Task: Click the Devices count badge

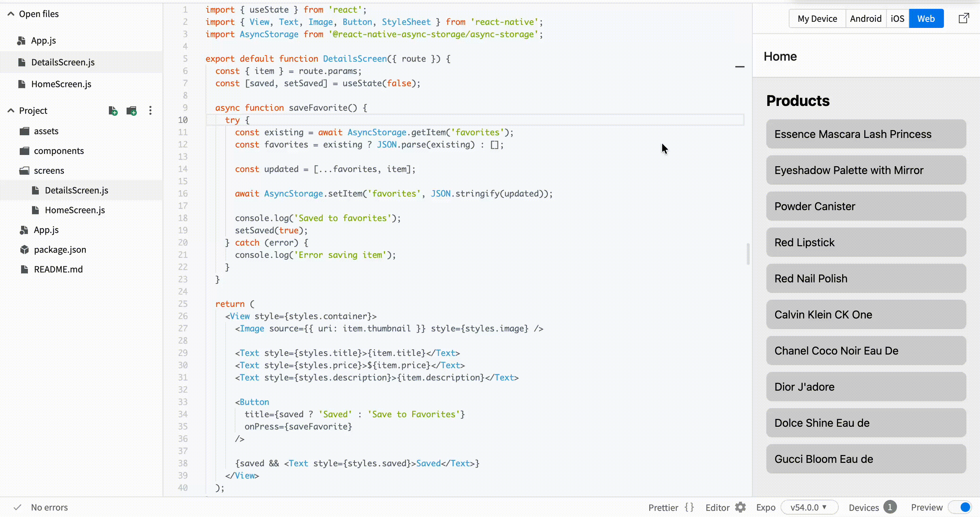Action: pyautogui.click(x=889, y=507)
